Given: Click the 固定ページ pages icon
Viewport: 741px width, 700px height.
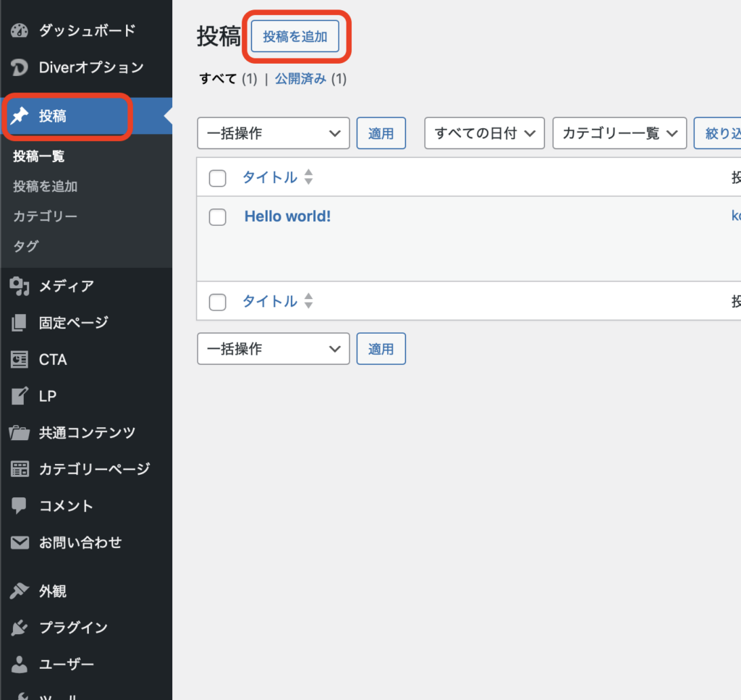Looking at the screenshot, I should pyautogui.click(x=20, y=323).
